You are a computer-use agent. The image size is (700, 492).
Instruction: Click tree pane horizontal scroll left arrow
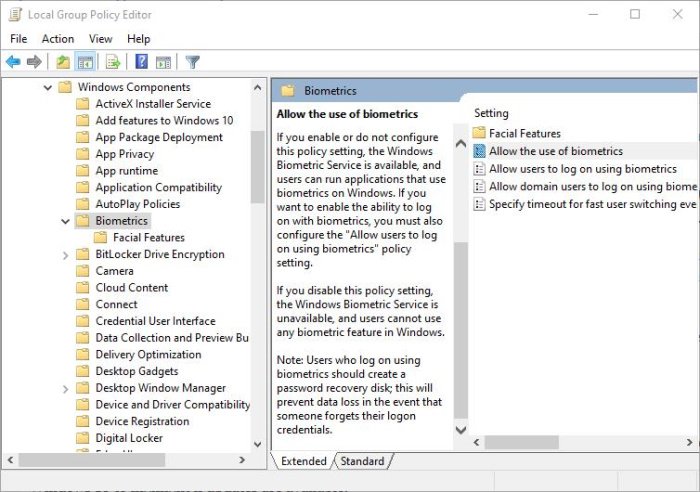click(x=10, y=459)
